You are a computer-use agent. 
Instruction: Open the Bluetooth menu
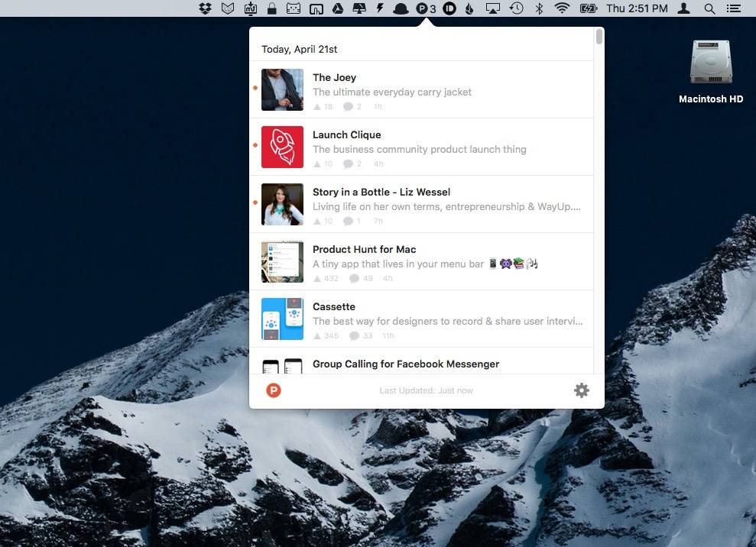click(540, 8)
